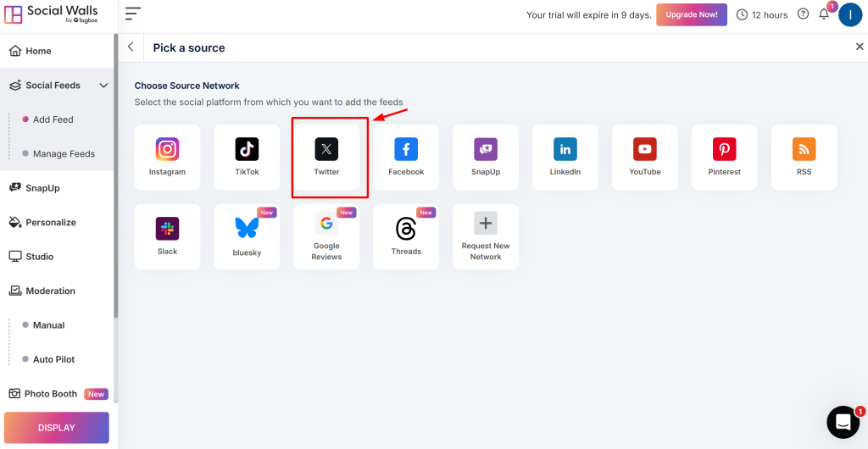
Task: Click the trial expiry notice text
Action: click(x=589, y=15)
